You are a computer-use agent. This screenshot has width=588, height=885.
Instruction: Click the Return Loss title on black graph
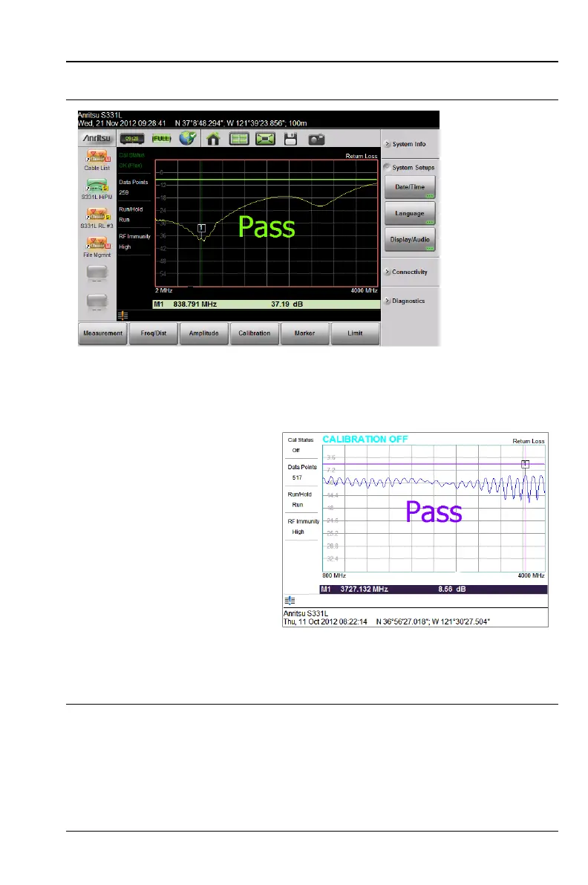(x=362, y=156)
